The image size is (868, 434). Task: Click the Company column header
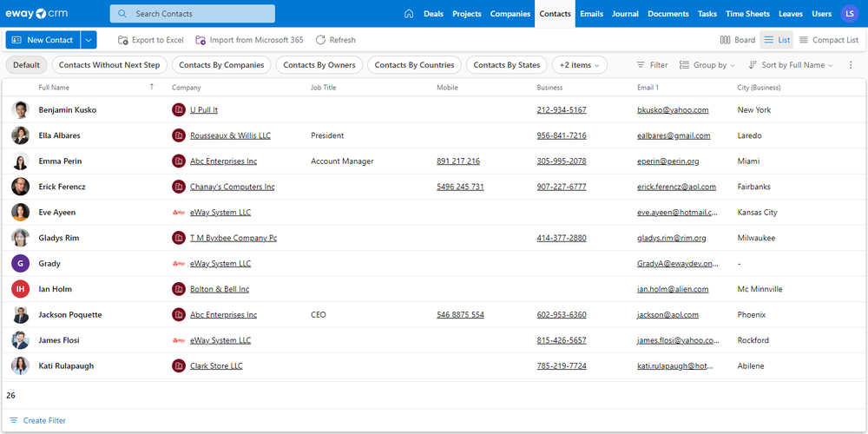(186, 88)
